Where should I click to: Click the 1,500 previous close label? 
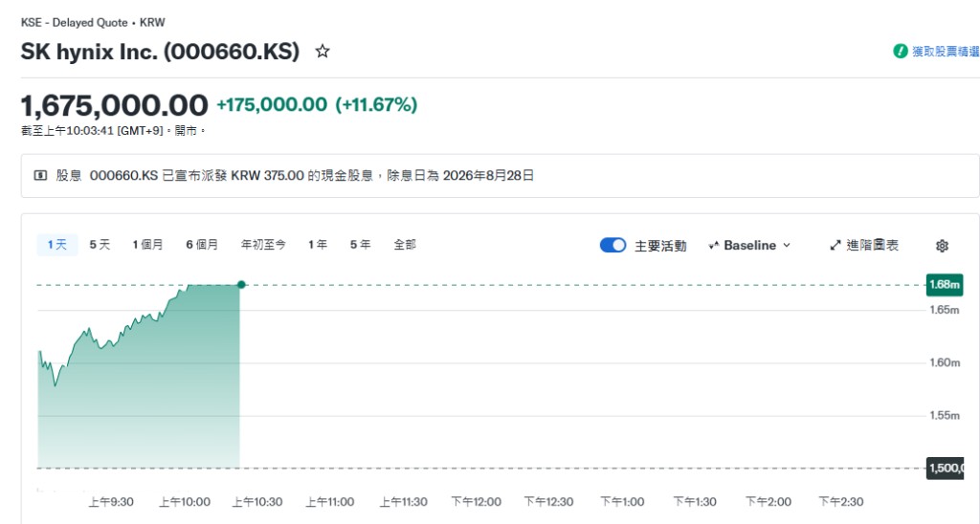pyautogui.click(x=945, y=468)
